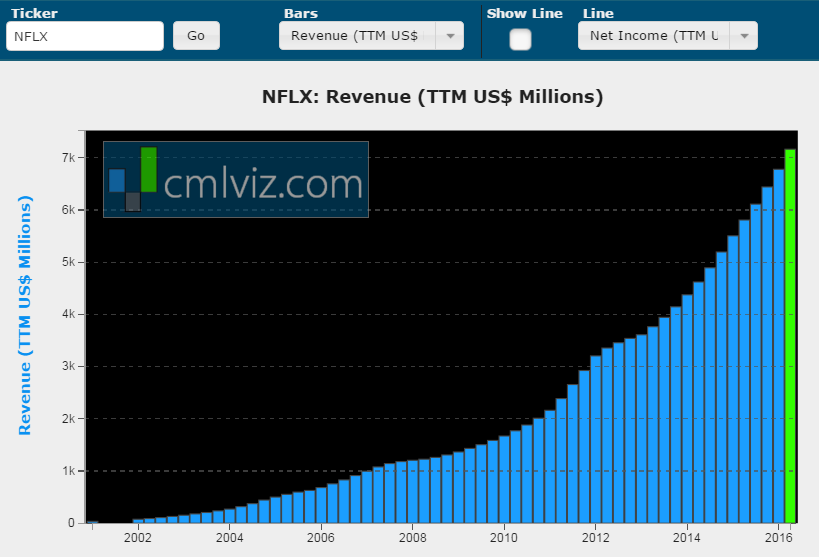Click the 3k y-axis label

point(68,366)
